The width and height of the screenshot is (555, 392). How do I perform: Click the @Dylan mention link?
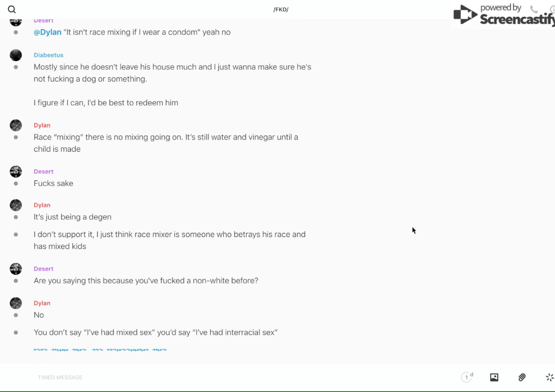pos(48,32)
